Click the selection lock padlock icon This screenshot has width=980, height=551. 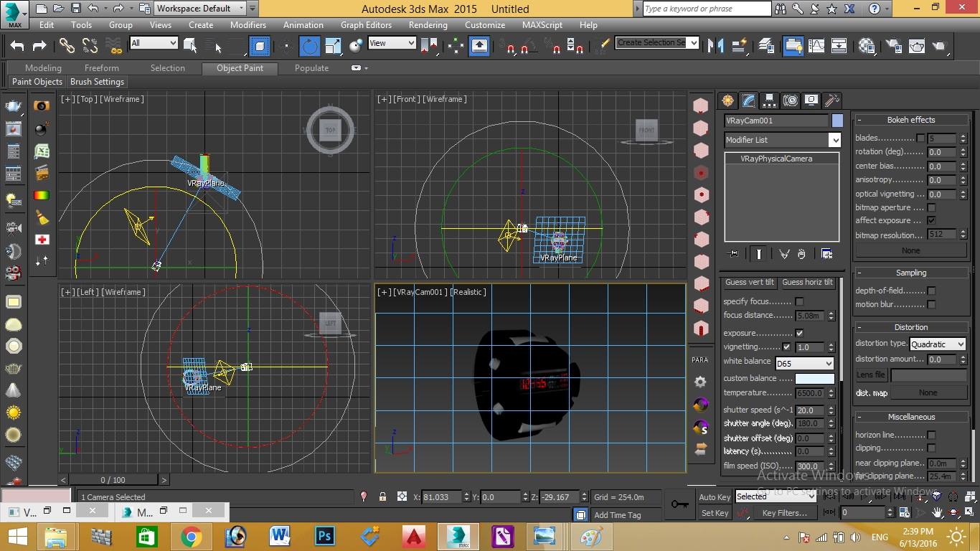click(382, 496)
